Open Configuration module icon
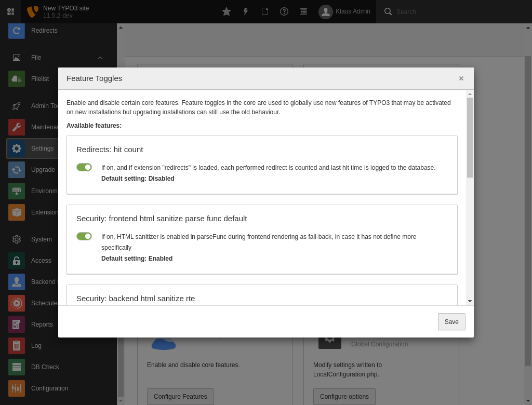 pyautogui.click(x=17, y=388)
